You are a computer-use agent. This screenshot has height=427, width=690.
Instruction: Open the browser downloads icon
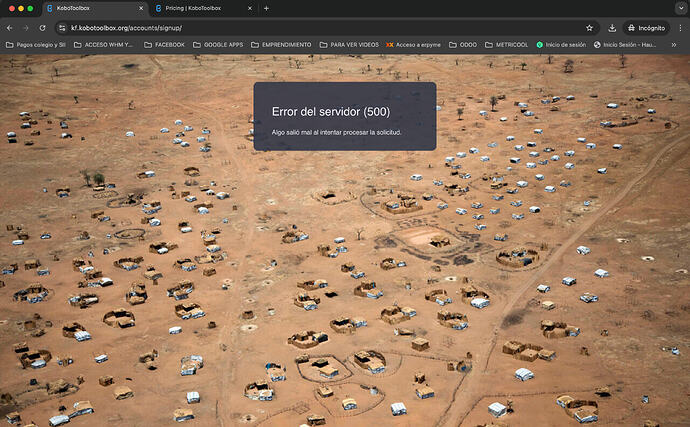[x=611, y=28]
